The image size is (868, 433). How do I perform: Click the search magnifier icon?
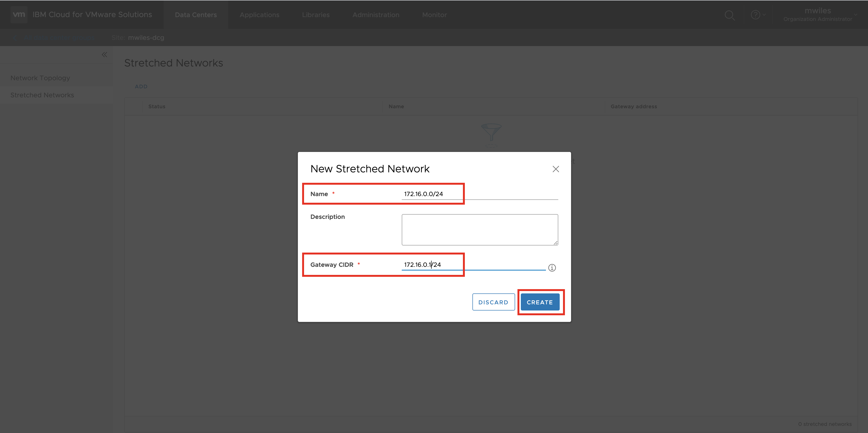(729, 15)
